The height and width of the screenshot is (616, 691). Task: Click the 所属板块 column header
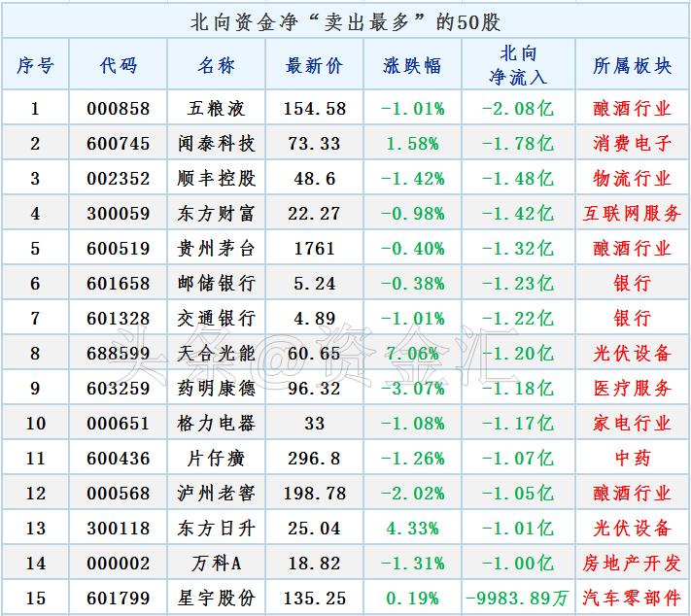point(632,66)
